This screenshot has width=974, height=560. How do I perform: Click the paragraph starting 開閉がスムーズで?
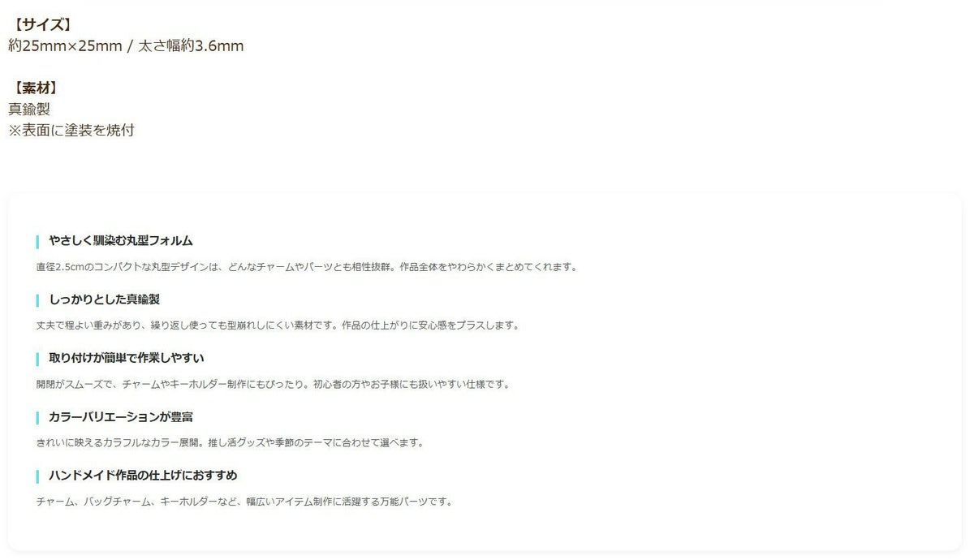tap(274, 384)
